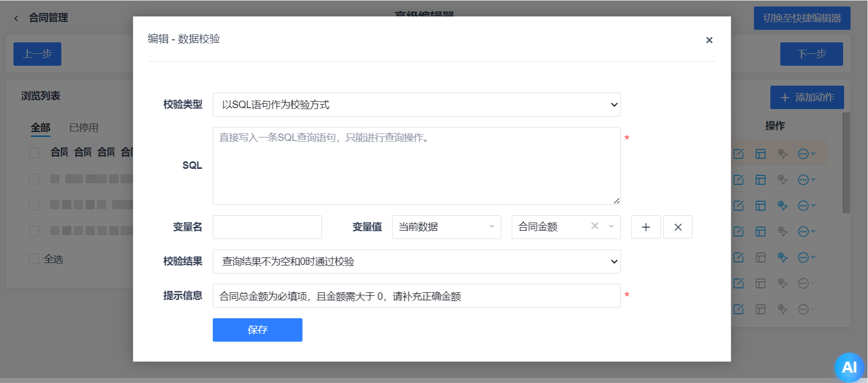
Task: Click into the 提示信息 input field
Action: click(416, 296)
